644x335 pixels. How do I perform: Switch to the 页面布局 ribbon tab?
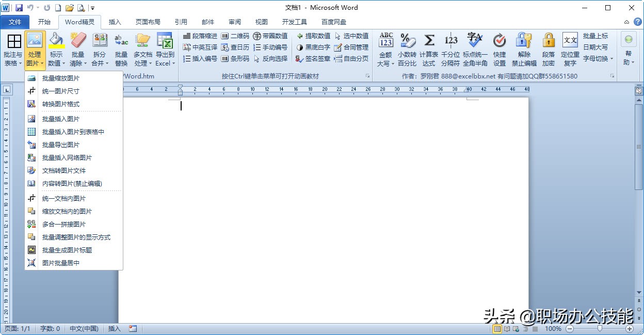(x=148, y=22)
